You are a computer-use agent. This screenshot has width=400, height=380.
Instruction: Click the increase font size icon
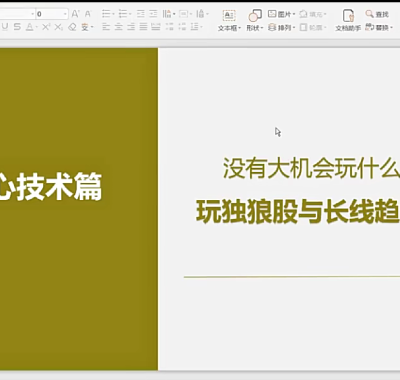75,14
